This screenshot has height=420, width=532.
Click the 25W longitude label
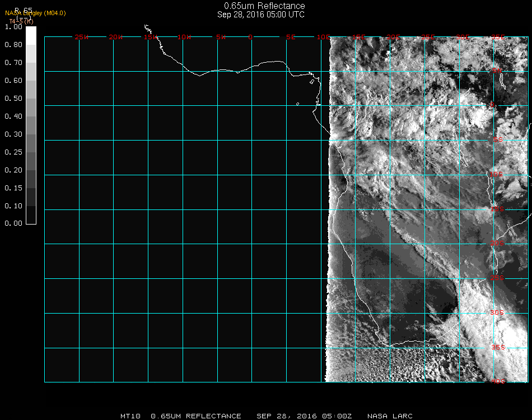coord(82,37)
